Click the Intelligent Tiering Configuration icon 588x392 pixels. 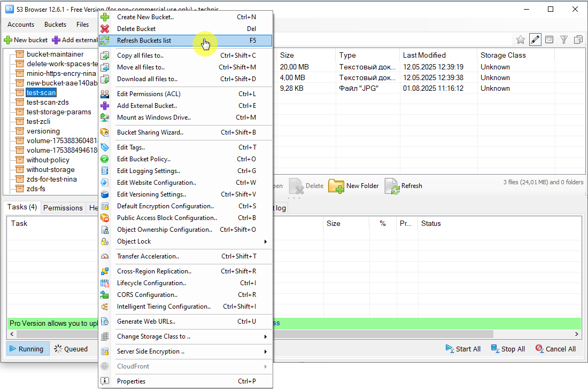tap(105, 307)
